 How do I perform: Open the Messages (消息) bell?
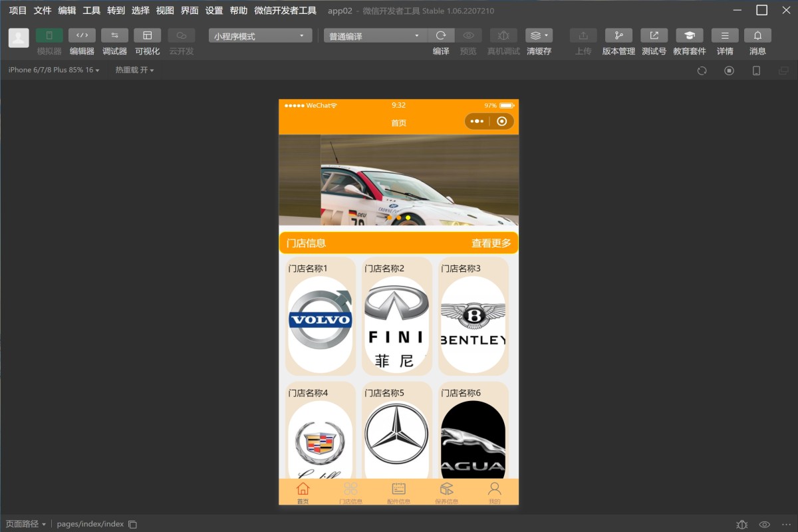click(757, 35)
